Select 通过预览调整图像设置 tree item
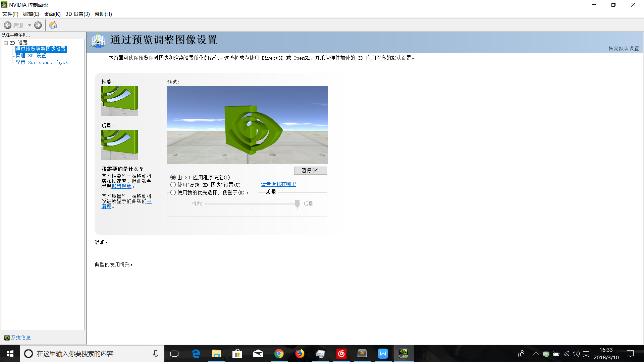Image resolution: width=644 pixels, height=362 pixels. tap(41, 49)
